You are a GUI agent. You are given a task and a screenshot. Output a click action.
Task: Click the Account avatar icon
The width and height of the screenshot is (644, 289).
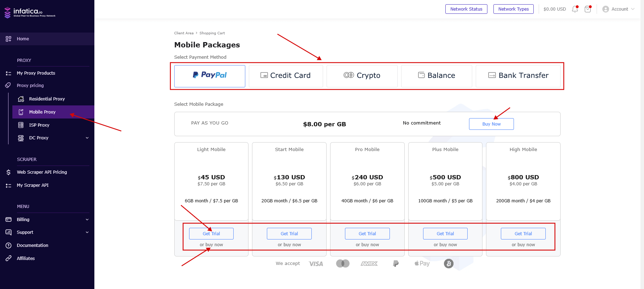[605, 9]
